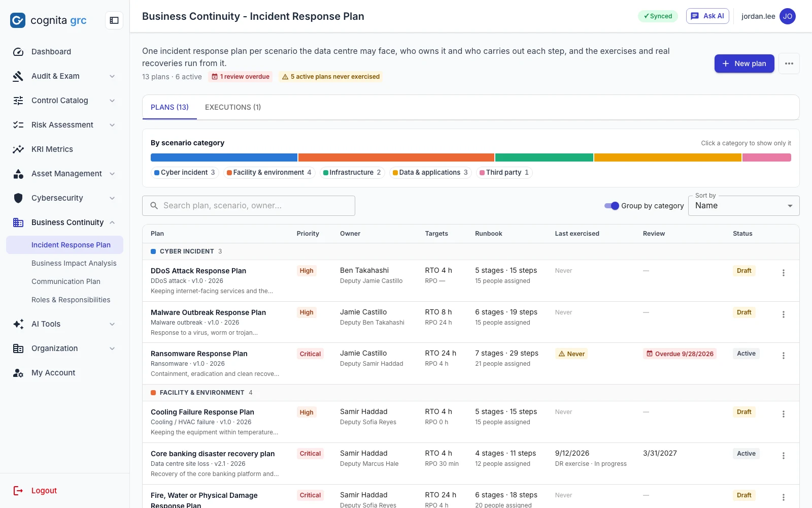Click orange Facility & environment bar segment
Screen dimensions: 812x508
pos(396,157)
